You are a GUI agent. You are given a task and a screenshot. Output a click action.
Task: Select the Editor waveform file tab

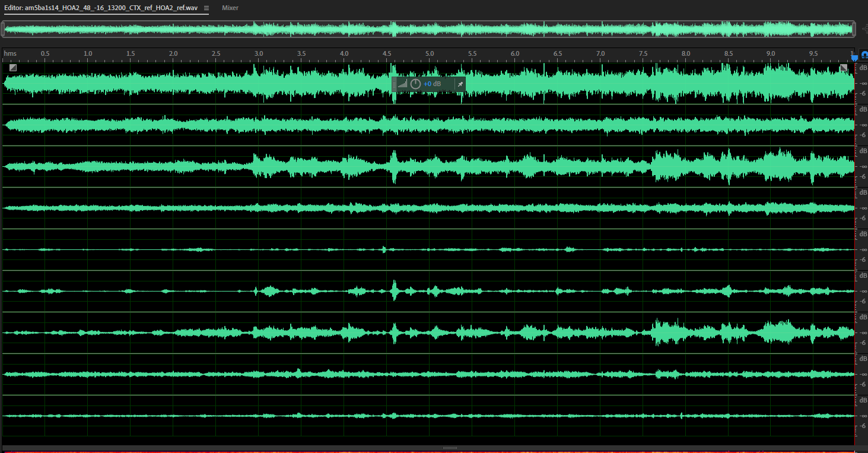pos(101,8)
